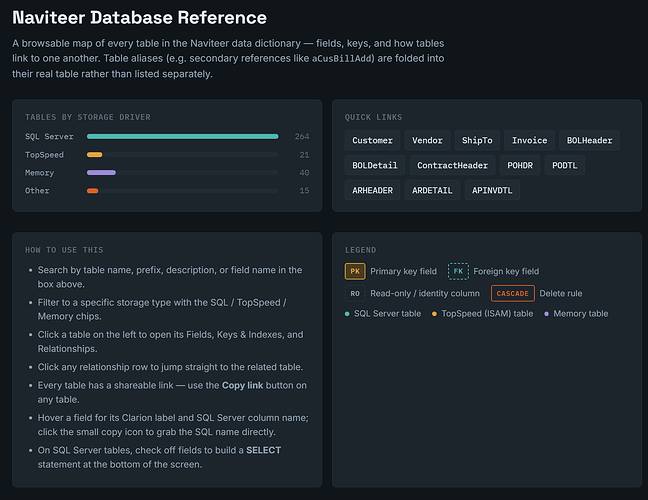This screenshot has height=500, width=648.
Task: Click the purple Memory table dot
Action: (546, 314)
